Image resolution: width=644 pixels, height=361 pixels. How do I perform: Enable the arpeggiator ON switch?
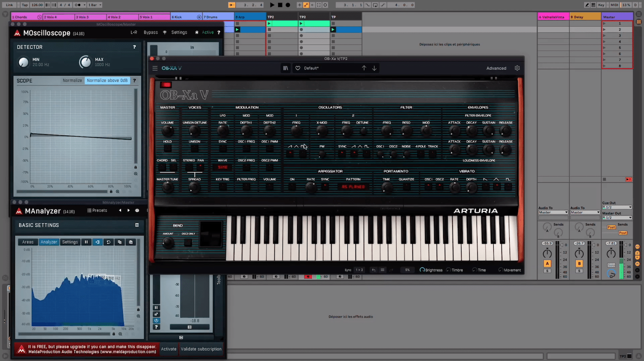[x=292, y=187]
